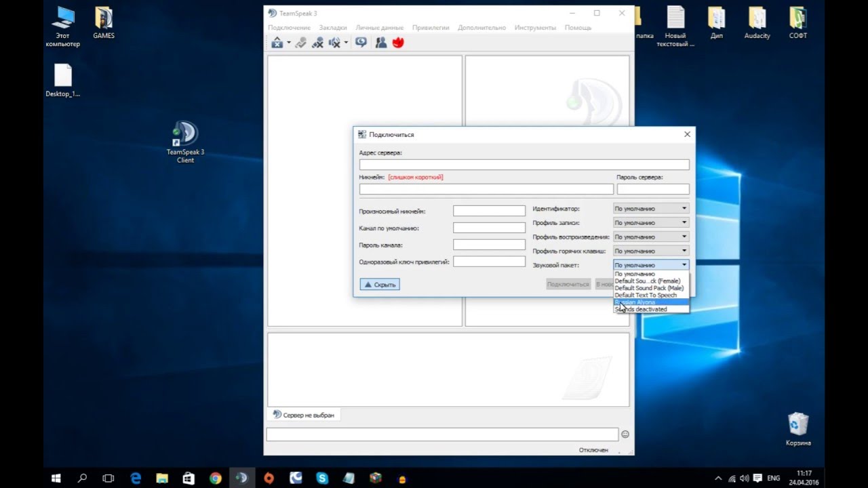Open the emoticon smiley picker
Viewport: 868px width, 488px height.
(625, 434)
